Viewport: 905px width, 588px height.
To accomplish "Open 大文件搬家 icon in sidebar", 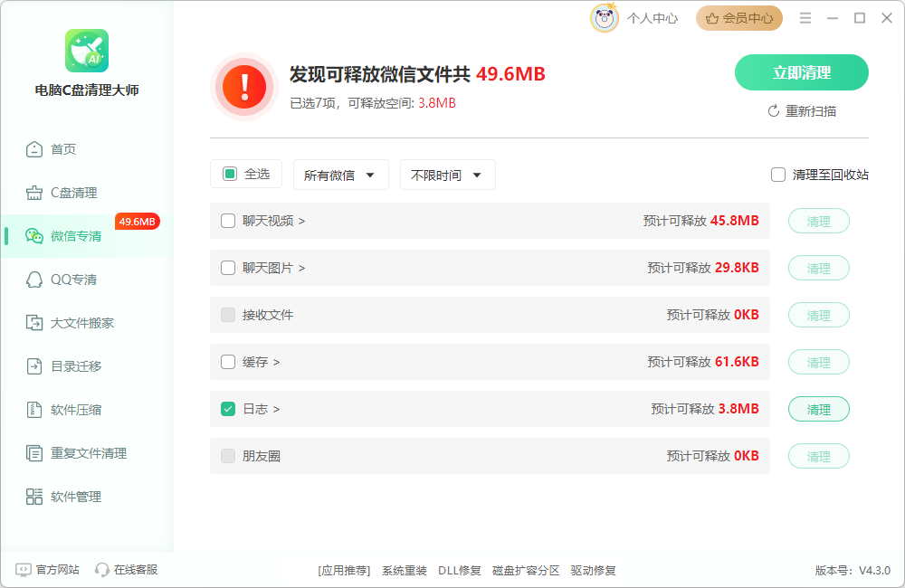I will [34, 323].
